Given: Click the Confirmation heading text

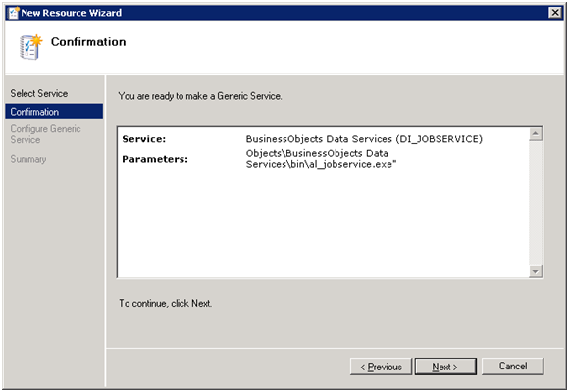Looking at the screenshot, I should (x=88, y=42).
